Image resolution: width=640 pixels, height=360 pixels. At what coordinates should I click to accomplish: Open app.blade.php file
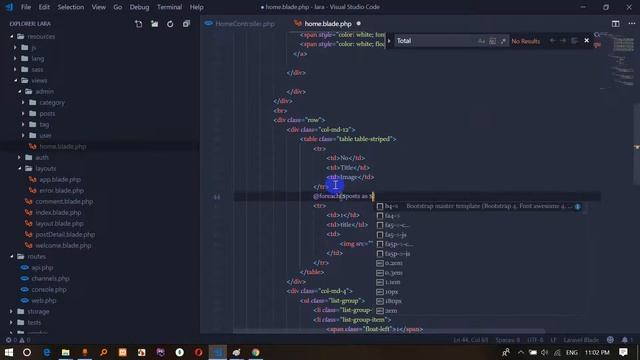(60, 179)
